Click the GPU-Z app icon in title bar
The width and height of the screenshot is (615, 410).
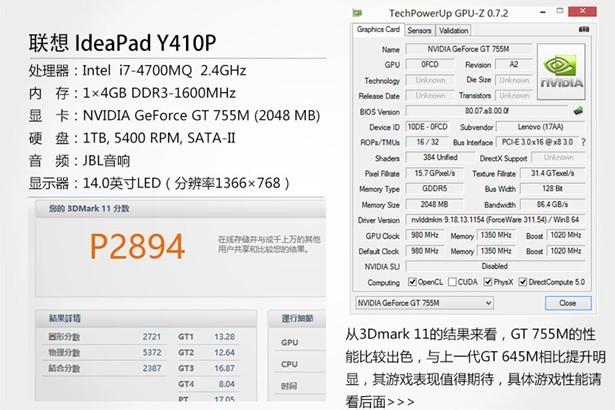coord(357,13)
